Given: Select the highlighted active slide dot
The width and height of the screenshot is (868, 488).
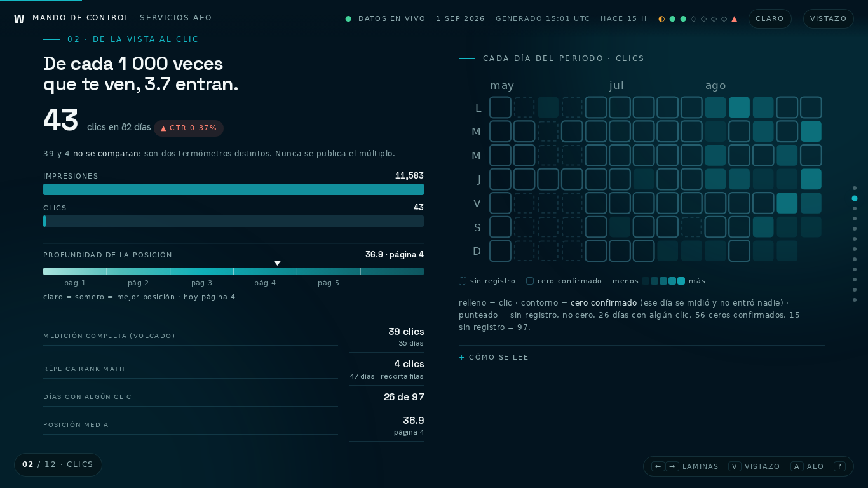Looking at the screenshot, I should [x=855, y=198].
